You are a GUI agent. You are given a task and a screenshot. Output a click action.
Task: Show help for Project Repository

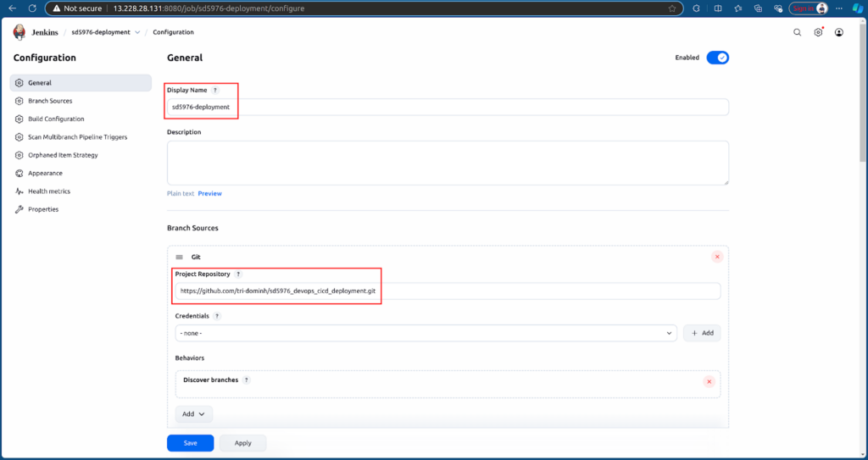click(x=238, y=274)
